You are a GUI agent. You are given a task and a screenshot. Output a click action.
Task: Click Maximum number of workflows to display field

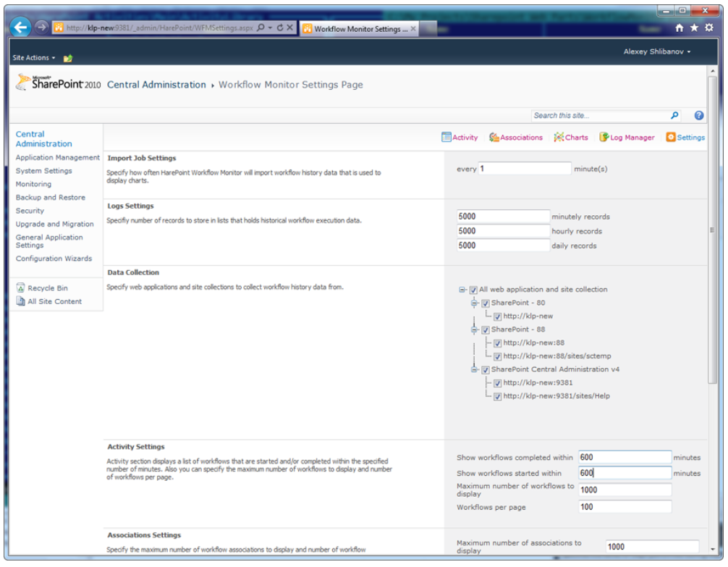625,490
